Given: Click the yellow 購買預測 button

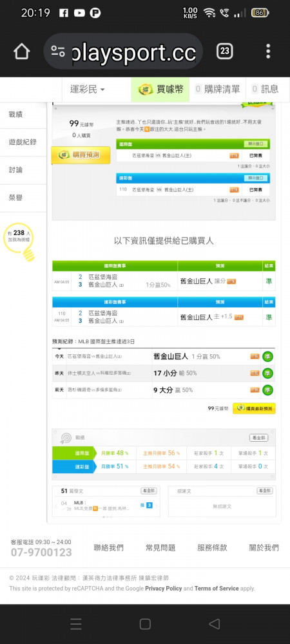Looking at the screenshot, I should (81, 155).
